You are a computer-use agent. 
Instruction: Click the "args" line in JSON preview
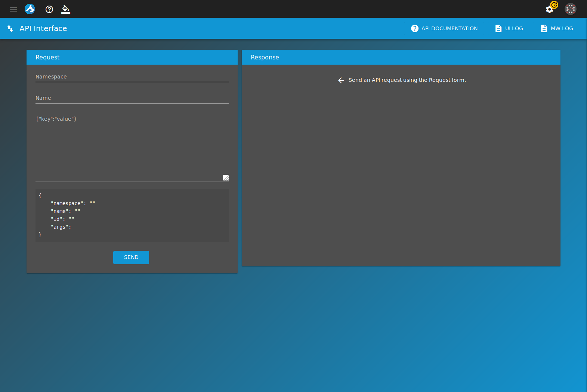pyautogui.click(x=61, y=227)
